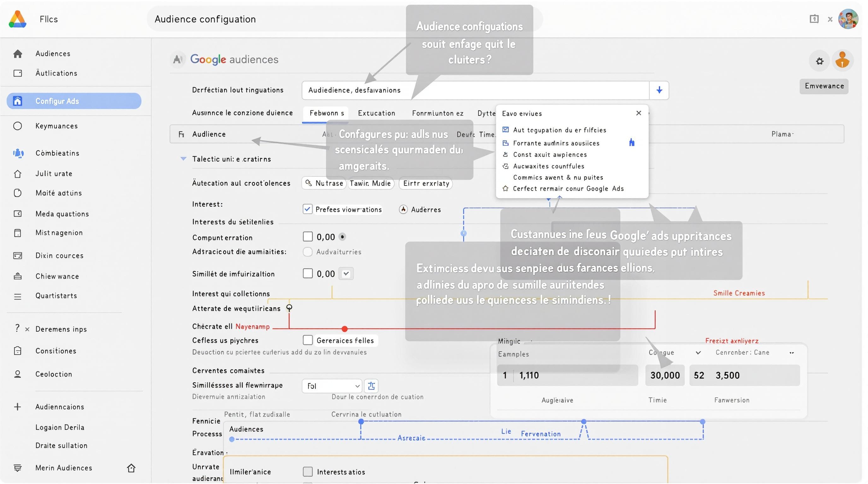The width and height of the screenshot is (868, 484).
Task: Toggle the Prefees viowrations checkbox
Action: tap(307, 209)
